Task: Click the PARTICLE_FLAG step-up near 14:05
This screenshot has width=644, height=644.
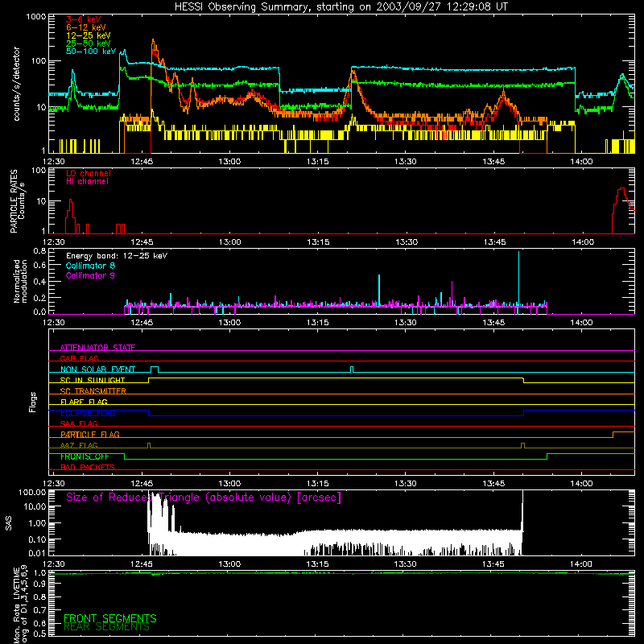Action: pos(613,435)
